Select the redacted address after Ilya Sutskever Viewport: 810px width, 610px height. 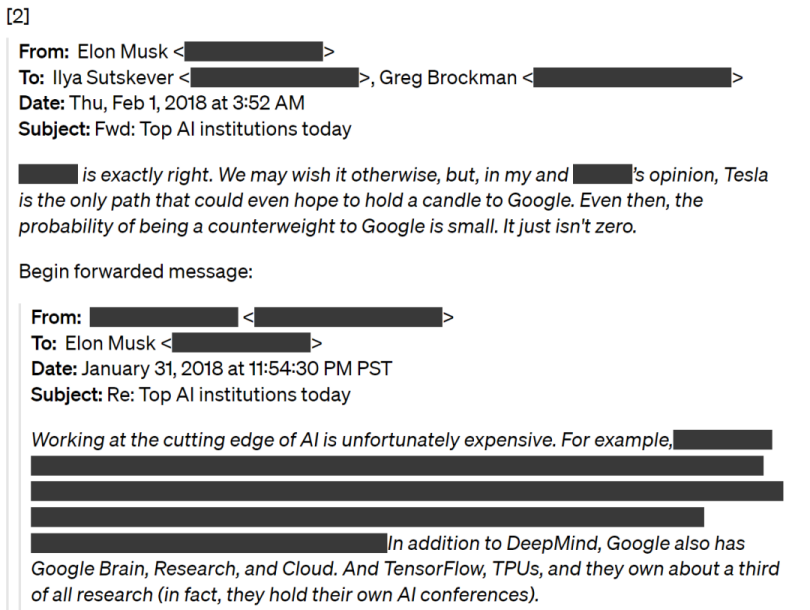click(x=274, y=78)
